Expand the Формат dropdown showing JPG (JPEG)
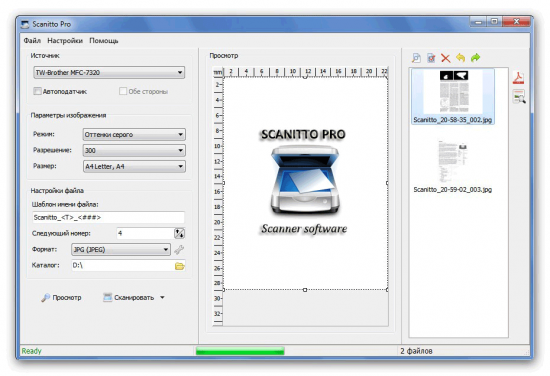Screen dimensions: 550x376 tap(121, 250)
